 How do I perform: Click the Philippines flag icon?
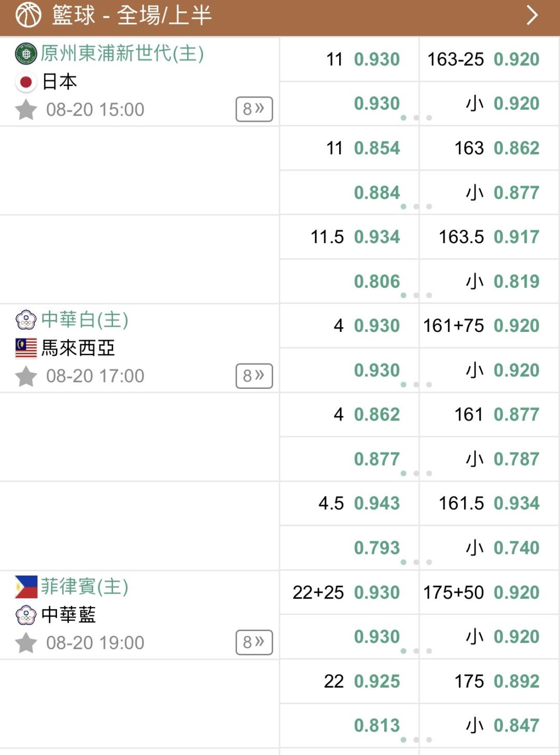[x=26, y=586]
